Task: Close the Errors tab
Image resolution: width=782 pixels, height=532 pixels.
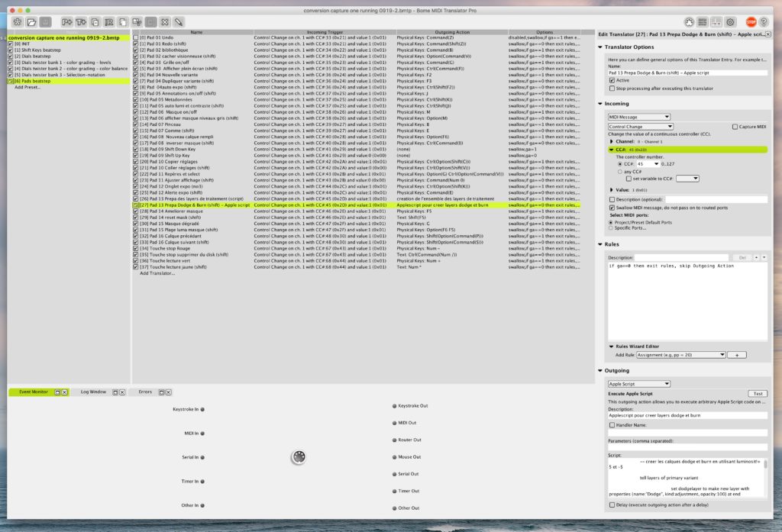Action: (x=169, y=392)
